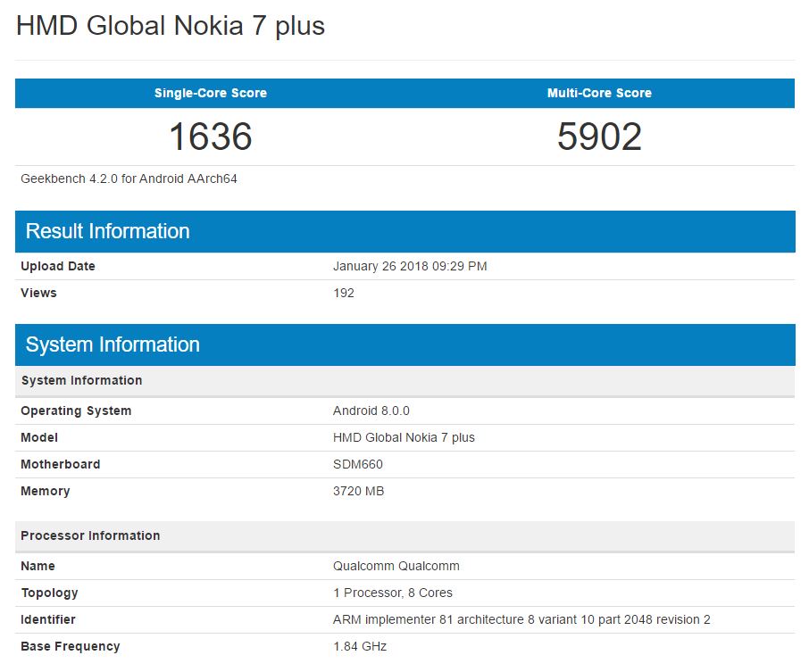Select the Identifier label

click(x=48, y=619)
